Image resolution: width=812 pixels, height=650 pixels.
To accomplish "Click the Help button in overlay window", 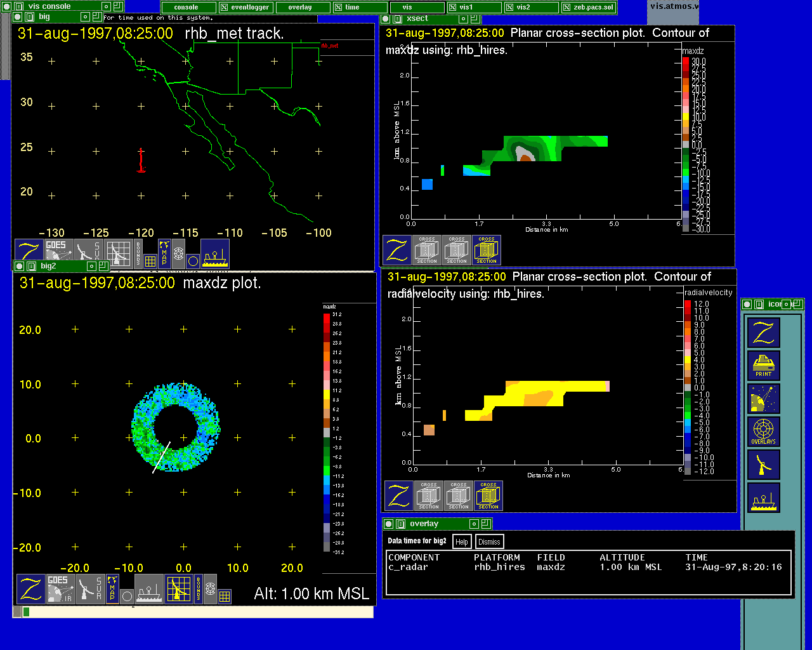I will pyautogui.click(x=462, y=541).
